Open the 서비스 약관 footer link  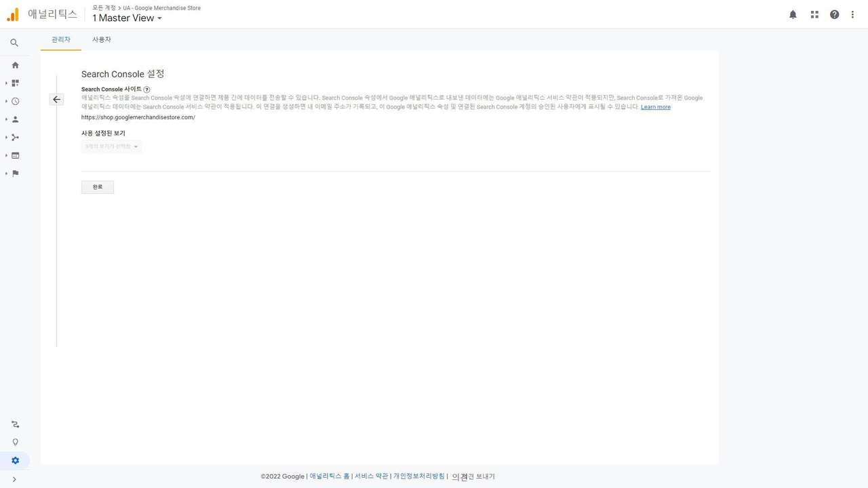click(372, 476)
